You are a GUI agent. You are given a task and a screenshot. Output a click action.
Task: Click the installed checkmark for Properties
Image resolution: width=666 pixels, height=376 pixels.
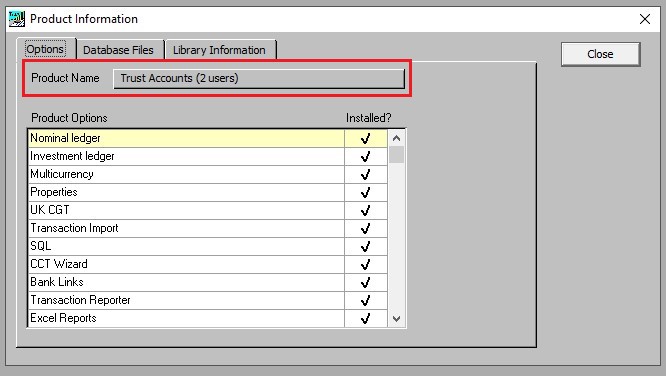[x=365, y=193]
